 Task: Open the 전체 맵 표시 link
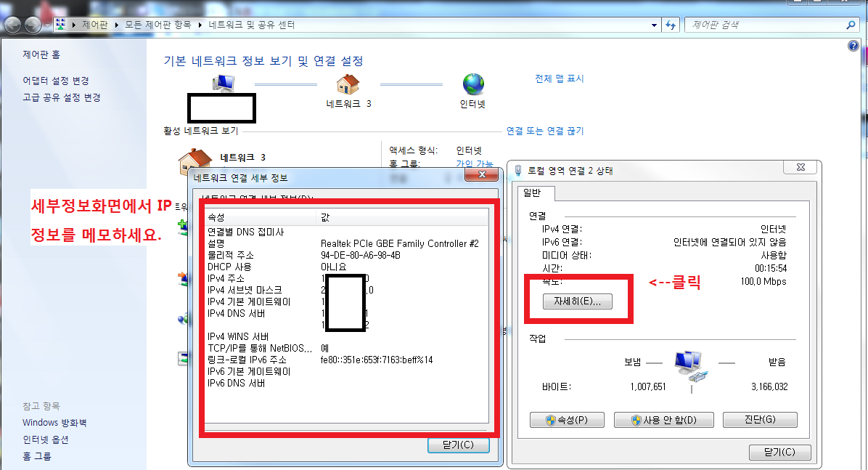(x=559, y=78)
